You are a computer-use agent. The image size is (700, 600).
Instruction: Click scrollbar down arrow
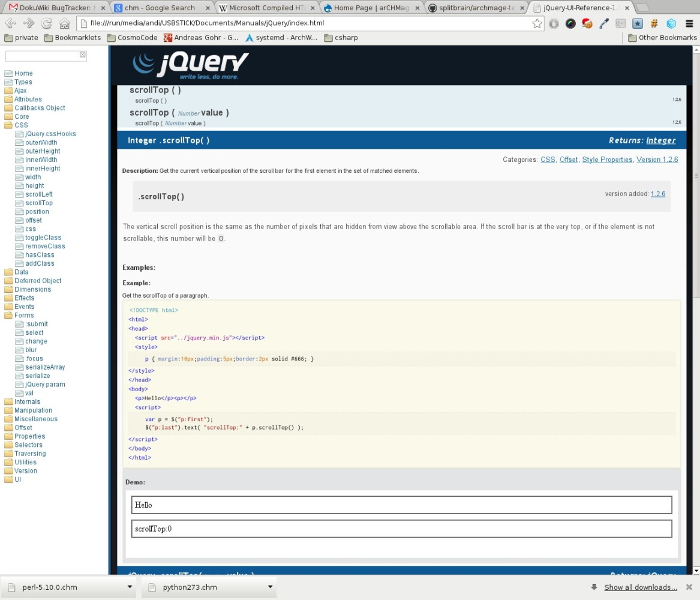[x=696, y=571]
